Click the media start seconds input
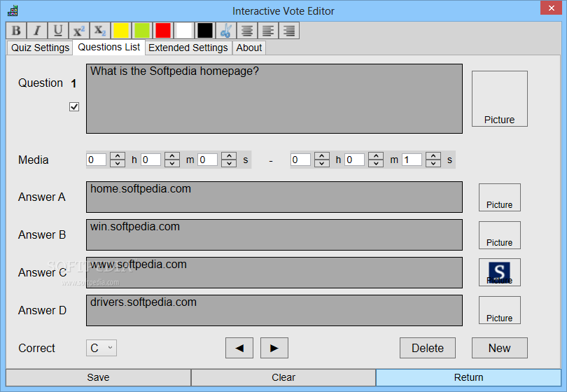 click(208, 160)
